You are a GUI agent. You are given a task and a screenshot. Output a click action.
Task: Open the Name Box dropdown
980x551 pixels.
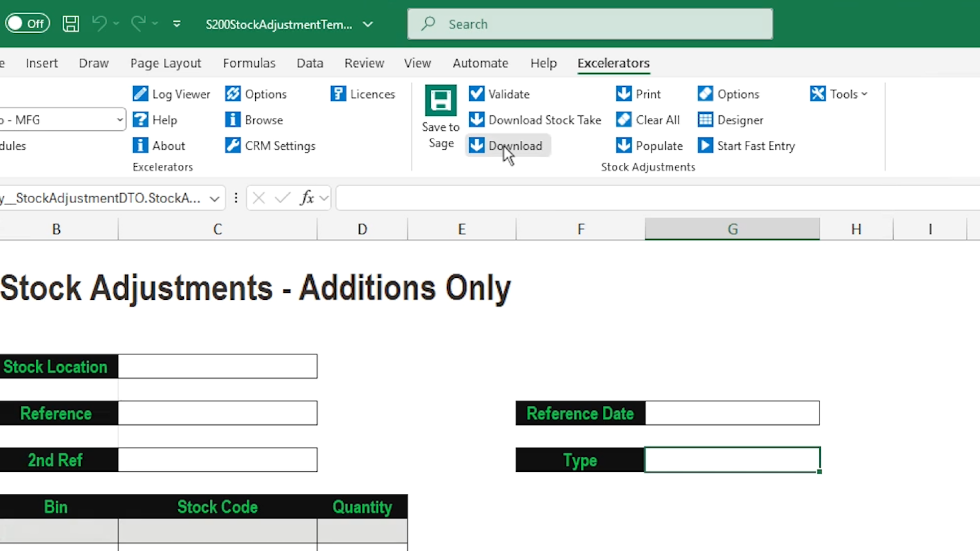(x=213, y=198)
